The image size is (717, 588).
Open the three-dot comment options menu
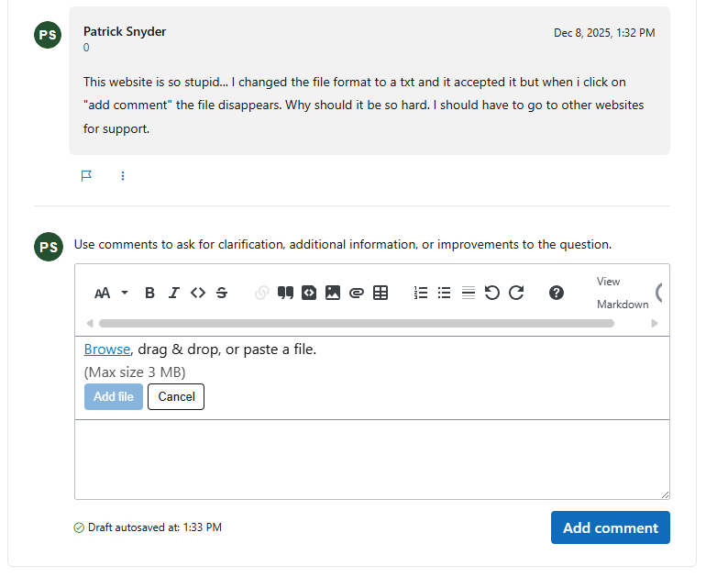pos(123,176)
